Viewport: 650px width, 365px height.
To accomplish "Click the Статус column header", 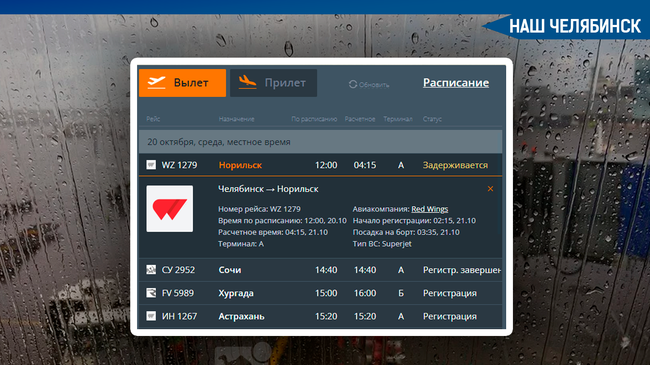I will (432, 119).
